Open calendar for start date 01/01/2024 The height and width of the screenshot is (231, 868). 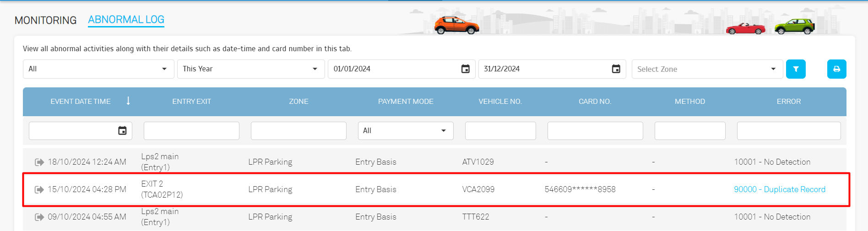465,69
